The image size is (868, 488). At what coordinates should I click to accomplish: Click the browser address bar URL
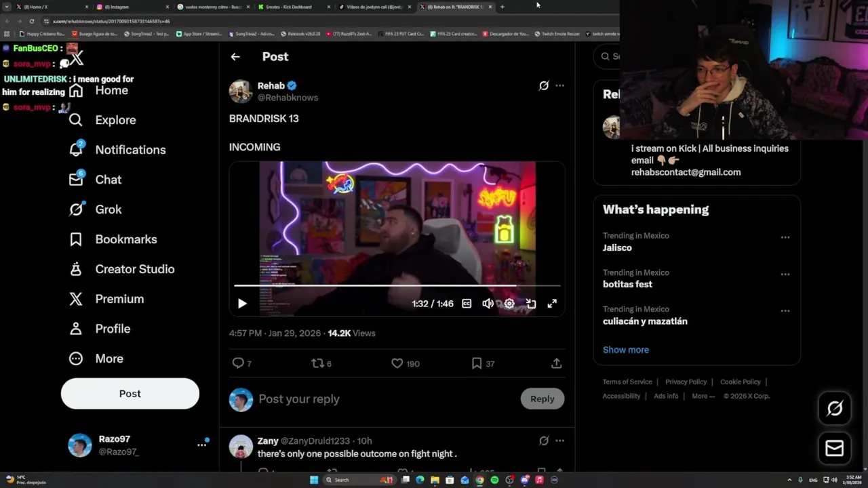pos(111,21)
